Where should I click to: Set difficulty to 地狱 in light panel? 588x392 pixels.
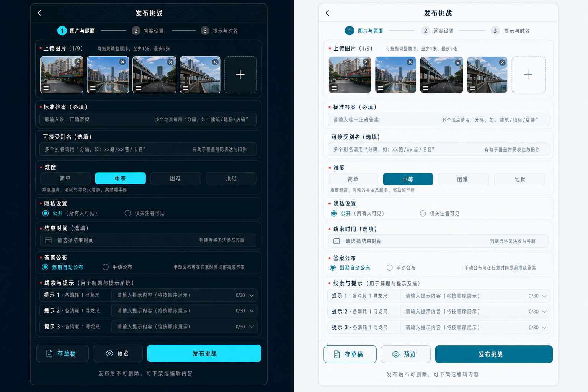point(519,179)
